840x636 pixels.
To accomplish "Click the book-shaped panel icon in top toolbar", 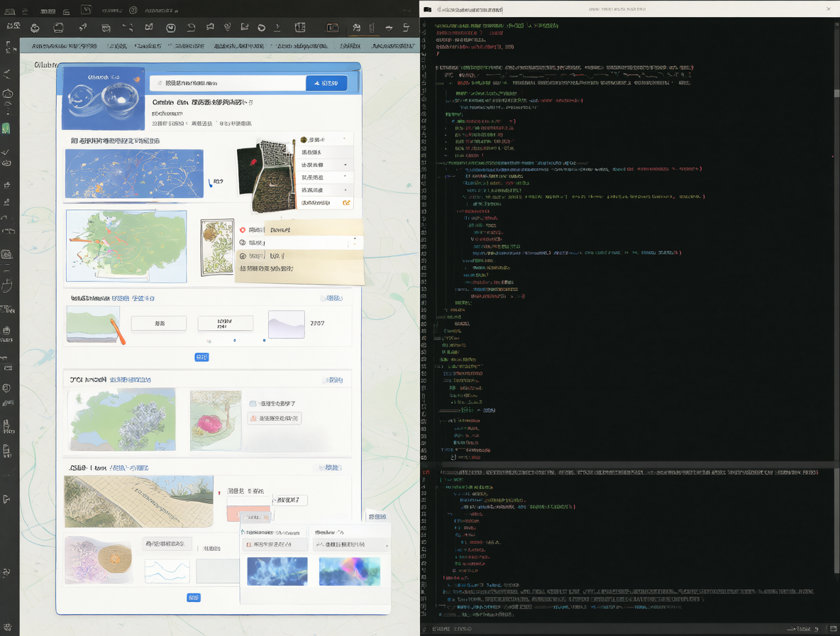I will click(x=300, y=27).
